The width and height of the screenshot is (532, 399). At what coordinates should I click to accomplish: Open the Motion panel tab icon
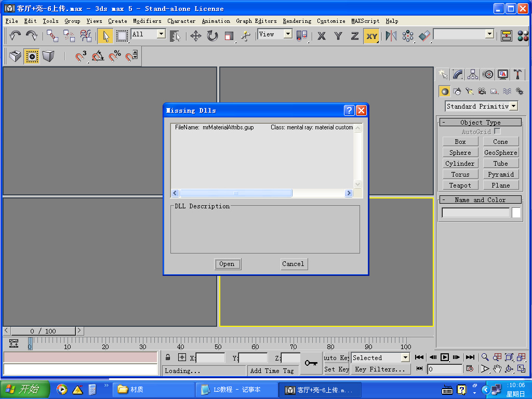(x=488, y=74)
